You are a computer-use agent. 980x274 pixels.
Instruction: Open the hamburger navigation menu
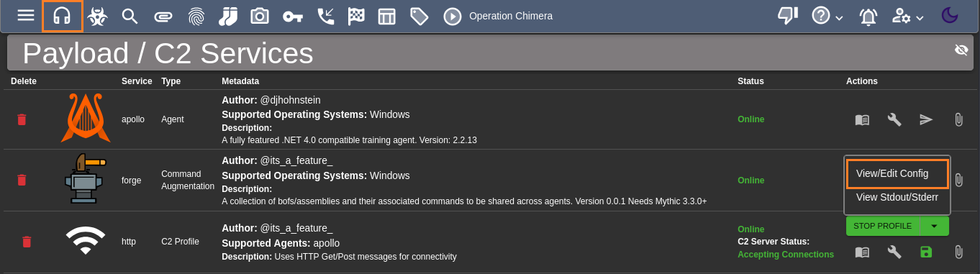point(26,16)
